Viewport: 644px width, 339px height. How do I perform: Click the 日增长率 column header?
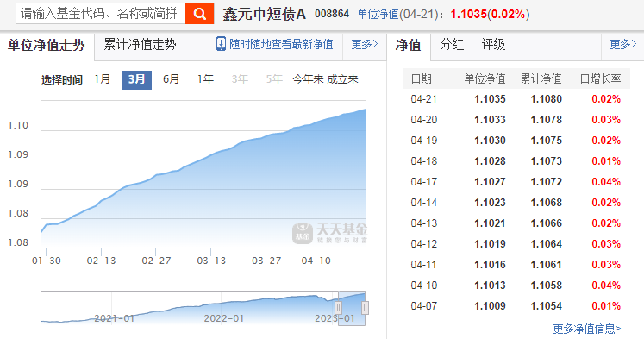[600, 78]
